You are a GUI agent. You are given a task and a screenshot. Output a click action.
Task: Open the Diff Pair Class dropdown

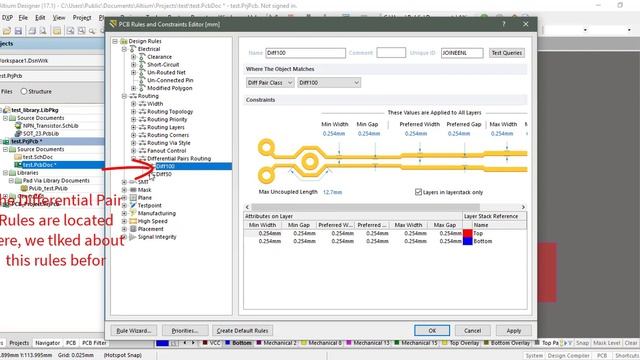270,82
